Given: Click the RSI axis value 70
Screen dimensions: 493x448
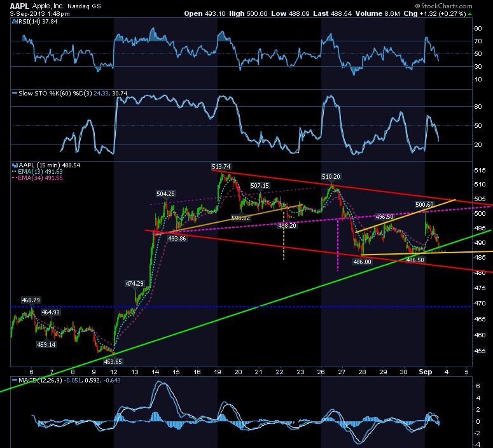Looking at the screenshot, I should pyautogui.click(x=478, y=41).
